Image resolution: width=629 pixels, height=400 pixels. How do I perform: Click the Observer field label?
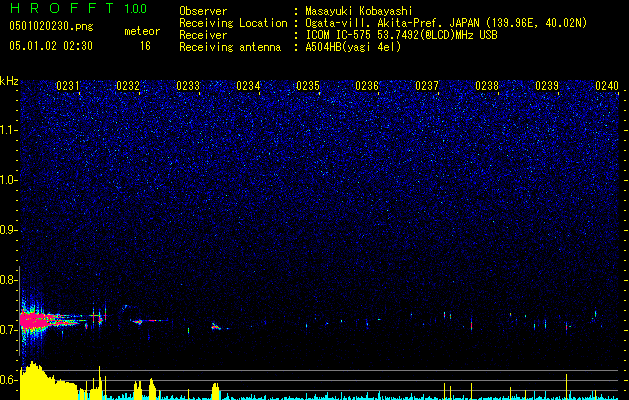[203, 11]
